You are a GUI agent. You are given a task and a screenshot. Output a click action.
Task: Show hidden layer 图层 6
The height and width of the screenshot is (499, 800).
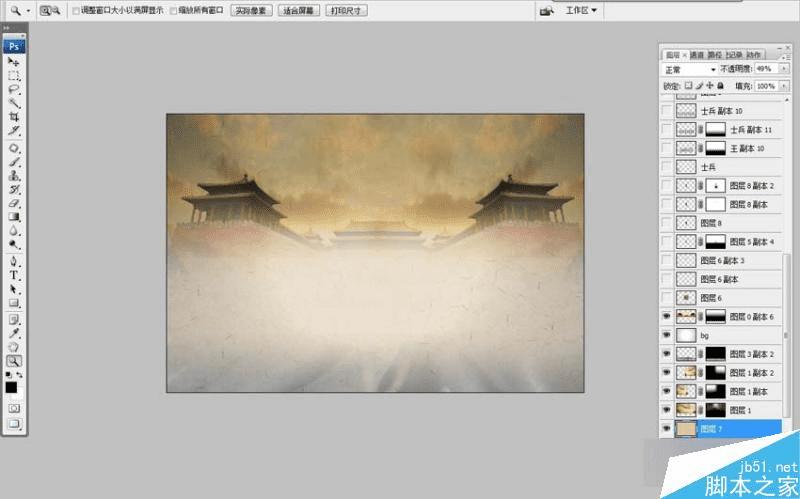click(666, 297)
